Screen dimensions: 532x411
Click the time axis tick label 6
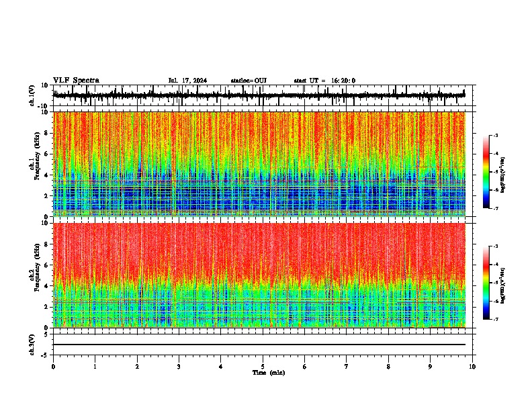click(305, 367)
